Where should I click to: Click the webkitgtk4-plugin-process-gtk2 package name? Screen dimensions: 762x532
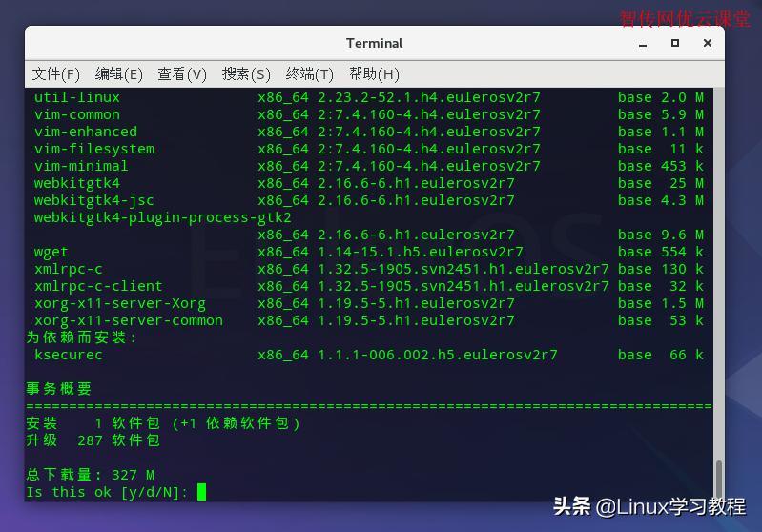(x=162, y=217)
